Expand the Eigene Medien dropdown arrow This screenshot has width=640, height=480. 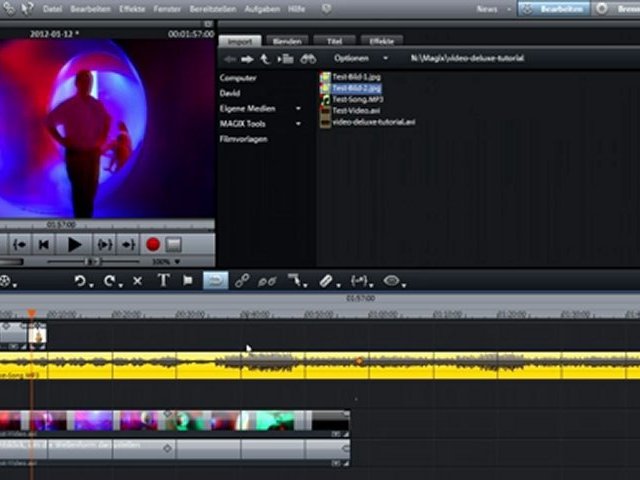click(298, 108)
